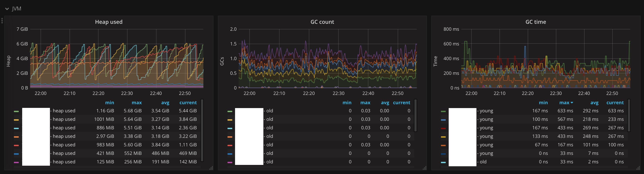Click 633 ms max value in GC time legend
This screenshot has height=174, width=644.
point(565,111)
